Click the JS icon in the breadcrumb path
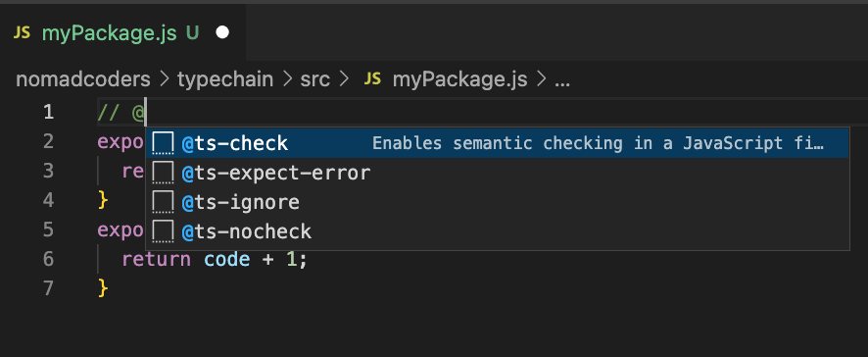Image resolution: width=868 pixels, height=357 pixels. click(372, 79)
